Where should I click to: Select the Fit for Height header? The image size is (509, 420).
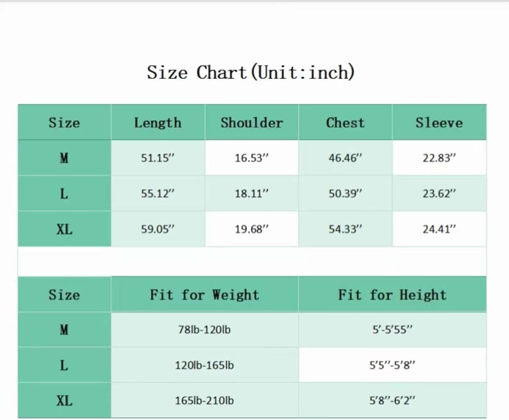393,294
